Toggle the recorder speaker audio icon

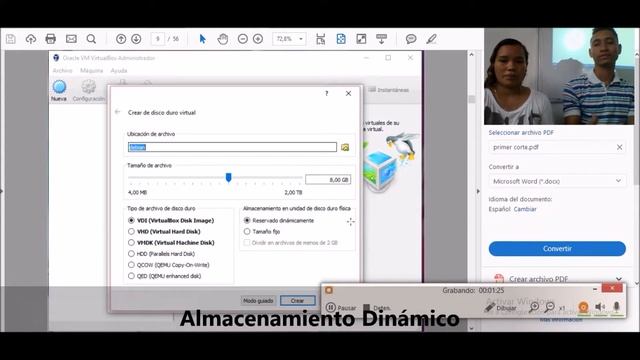coord(600,307)
